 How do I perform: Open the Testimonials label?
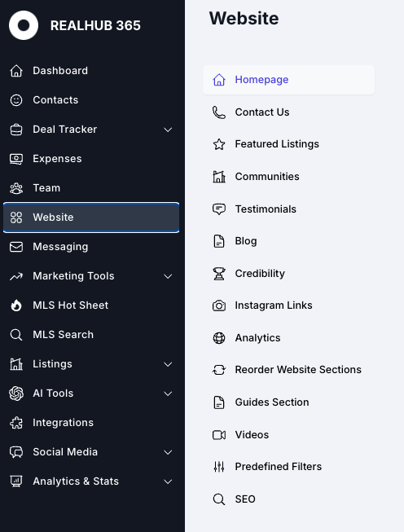[x=266, y=209]
